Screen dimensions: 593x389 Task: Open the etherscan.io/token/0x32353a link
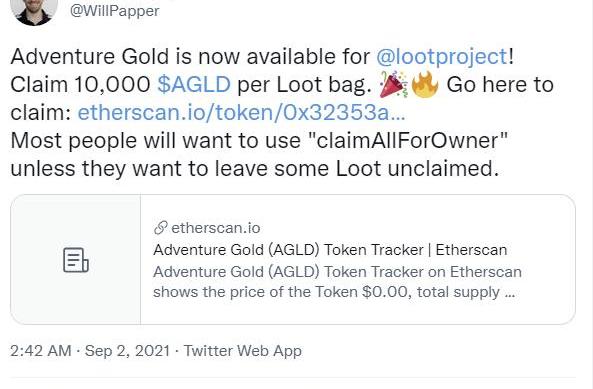(241, 112)
